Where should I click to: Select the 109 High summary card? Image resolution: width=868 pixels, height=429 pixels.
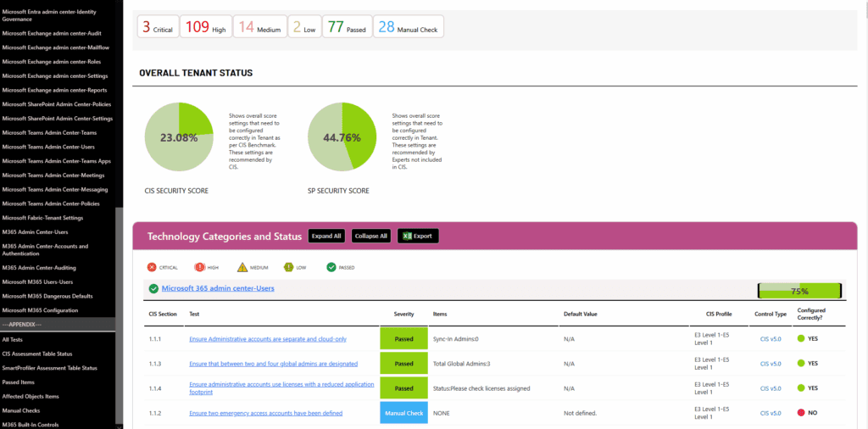pyautogui.click(x=206, y=27)
